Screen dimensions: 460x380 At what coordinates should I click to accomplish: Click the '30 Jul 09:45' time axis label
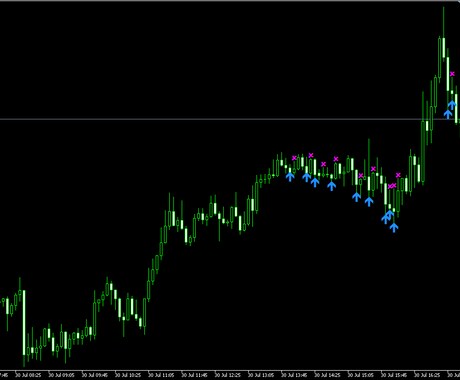click(95, 375)
